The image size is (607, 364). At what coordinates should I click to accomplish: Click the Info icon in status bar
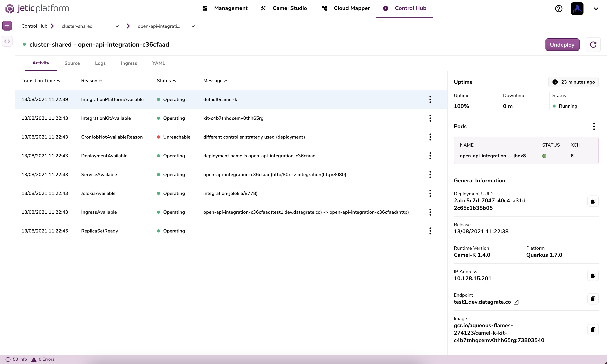[8, 359]
